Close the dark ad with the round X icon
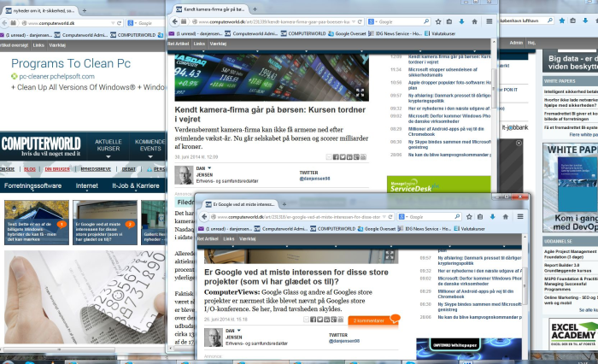Image resolution: width=598 pixels, height=364 pixels. [x=519, y=143]
